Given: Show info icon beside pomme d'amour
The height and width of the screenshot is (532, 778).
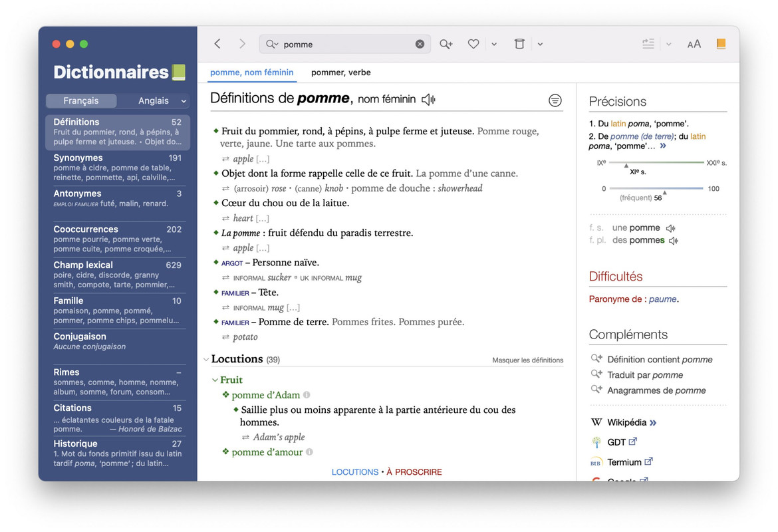Looking at the screenshot, I should click(x=309, y=452).
